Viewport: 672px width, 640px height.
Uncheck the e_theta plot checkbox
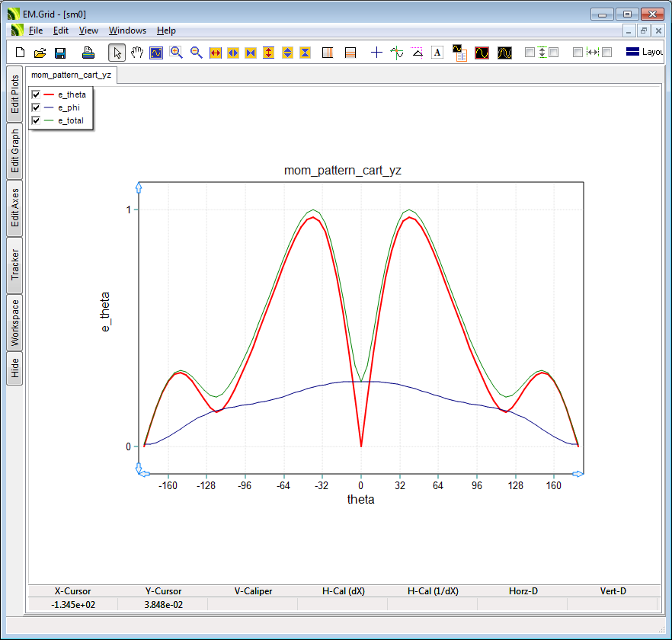(x=36, y=94)
